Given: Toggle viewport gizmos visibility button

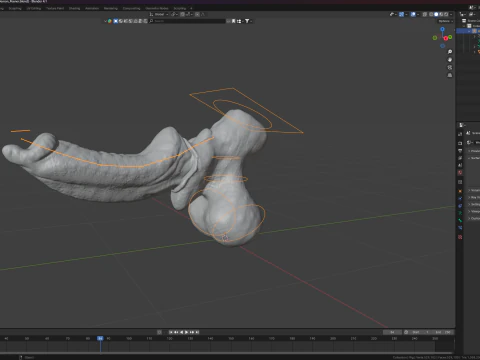Looking at the screenshot, I should click(401, 14).
